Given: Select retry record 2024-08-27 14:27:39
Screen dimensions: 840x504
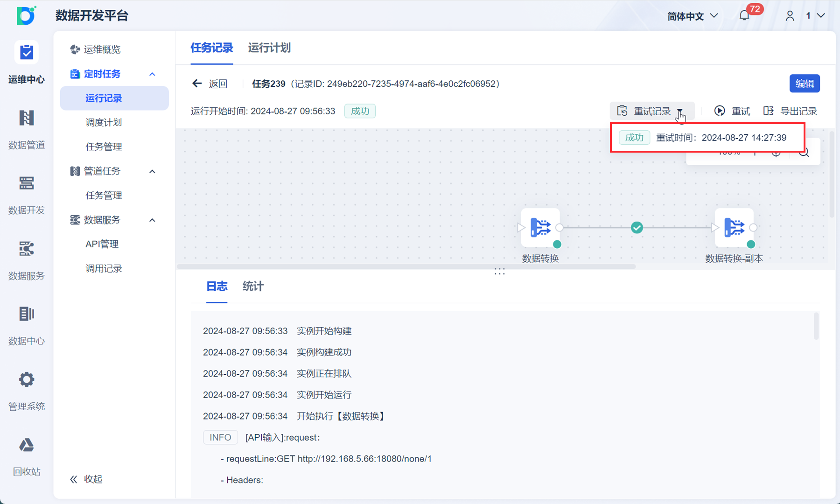Looking at the screenshot, I should (x=707, y=138).
